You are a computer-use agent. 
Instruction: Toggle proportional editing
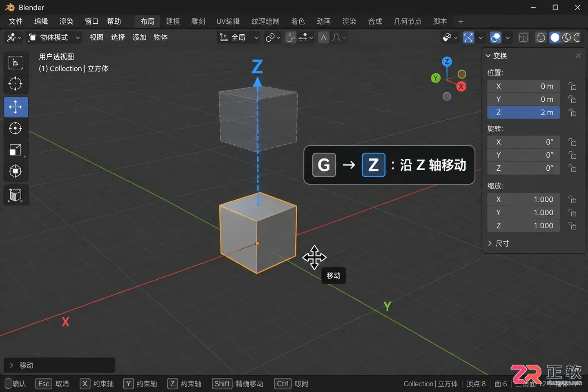tap(324, 38)
